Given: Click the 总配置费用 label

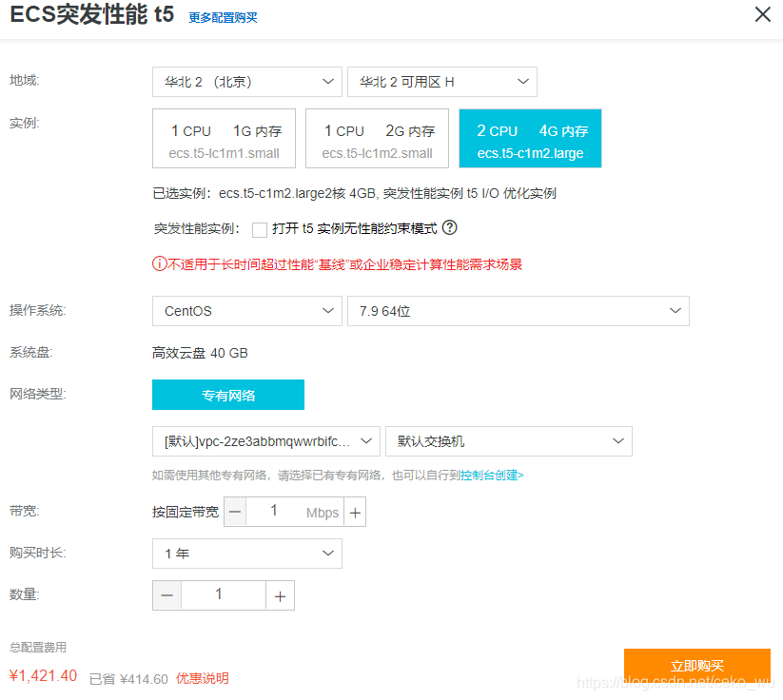Looking at the screenshot, I should pyautogui.click(x=38, y=648).
